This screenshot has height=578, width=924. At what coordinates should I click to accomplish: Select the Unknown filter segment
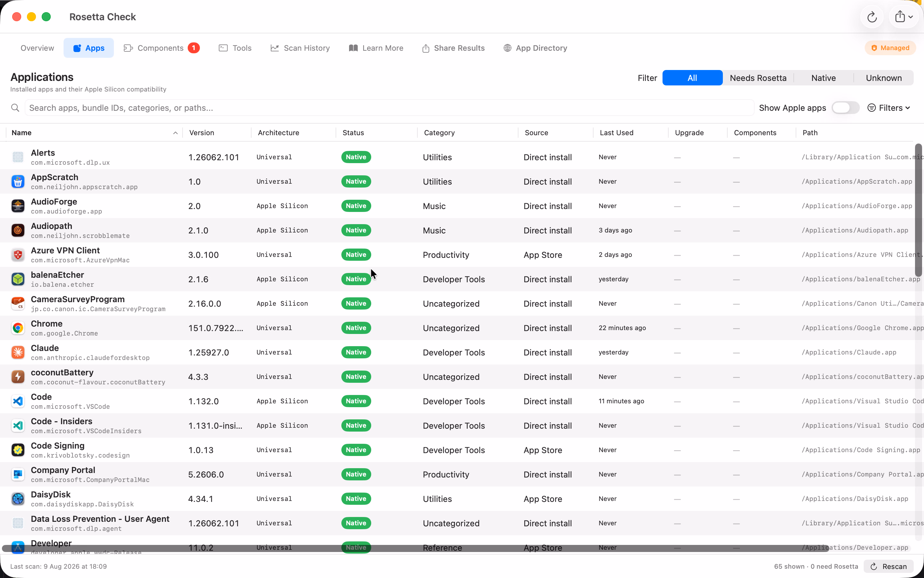click(884, 78)
